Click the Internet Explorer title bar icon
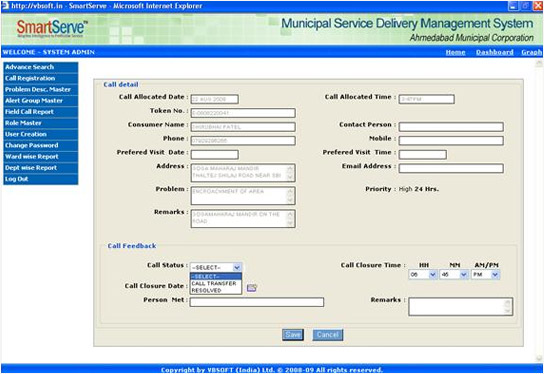 click(x=5, y=6)
